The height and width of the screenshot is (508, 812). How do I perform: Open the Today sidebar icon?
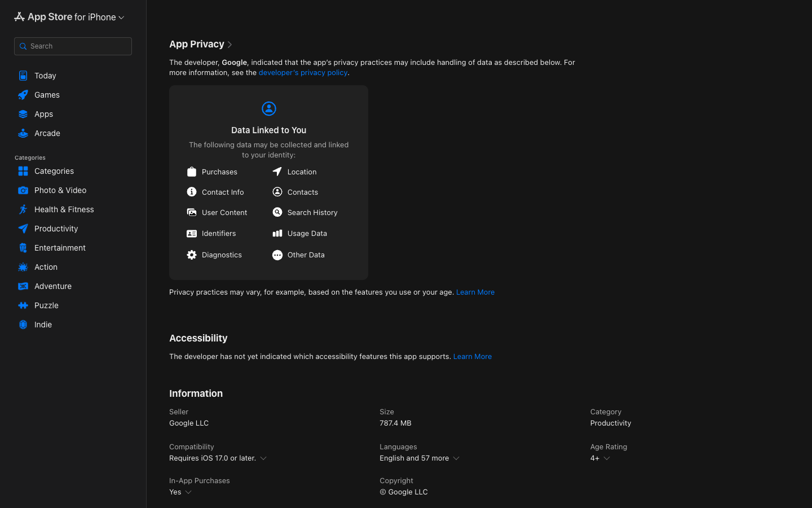pos(23,76)
